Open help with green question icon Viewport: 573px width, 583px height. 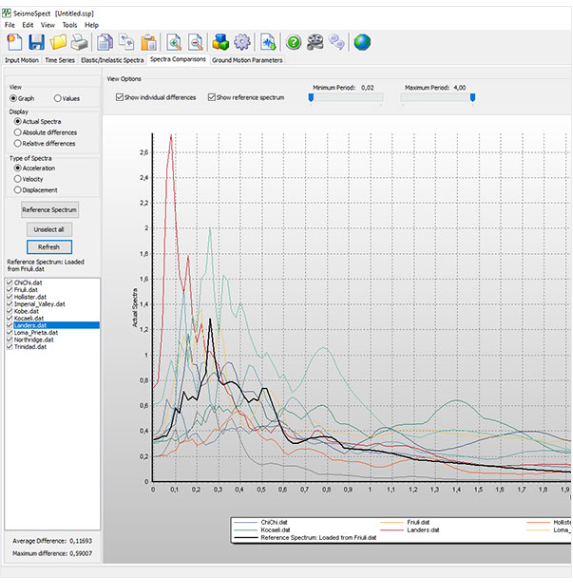(293, 42)
